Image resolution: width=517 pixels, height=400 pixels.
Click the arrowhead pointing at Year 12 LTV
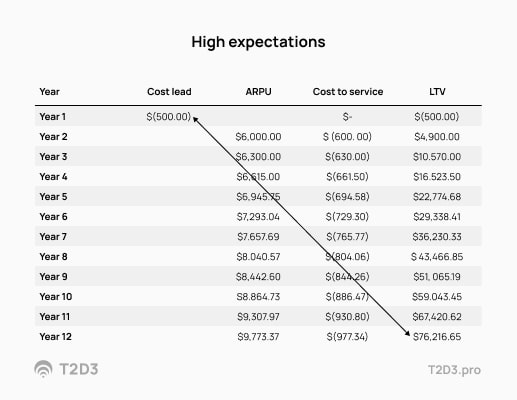pyautogui.click(x=407, y=333)
